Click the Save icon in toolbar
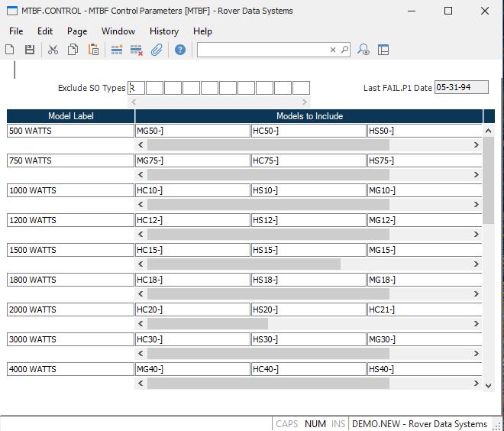Screen dimensions: 504x431 coord(30,50)
